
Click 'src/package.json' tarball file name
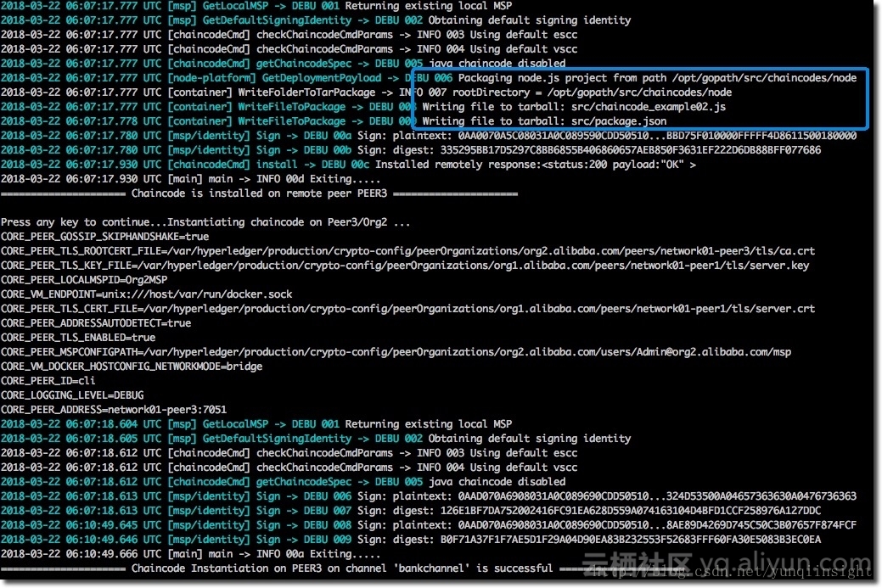619,121
